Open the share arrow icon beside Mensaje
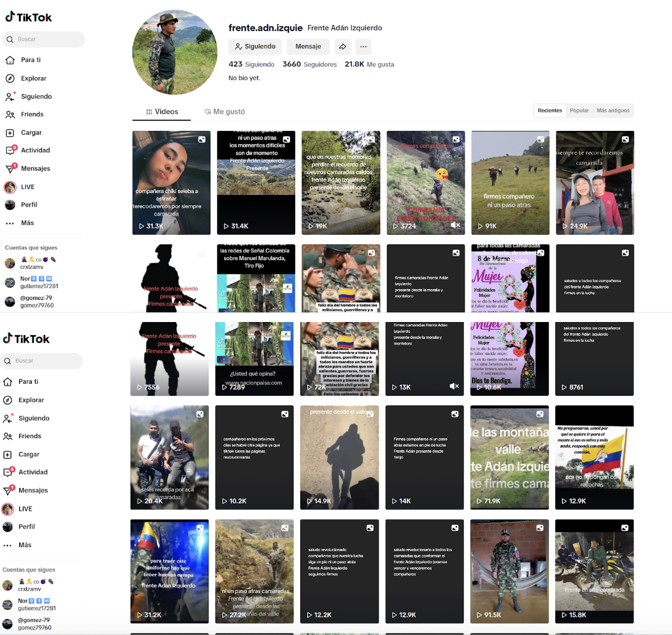672x635 pixels. point(342,46)
